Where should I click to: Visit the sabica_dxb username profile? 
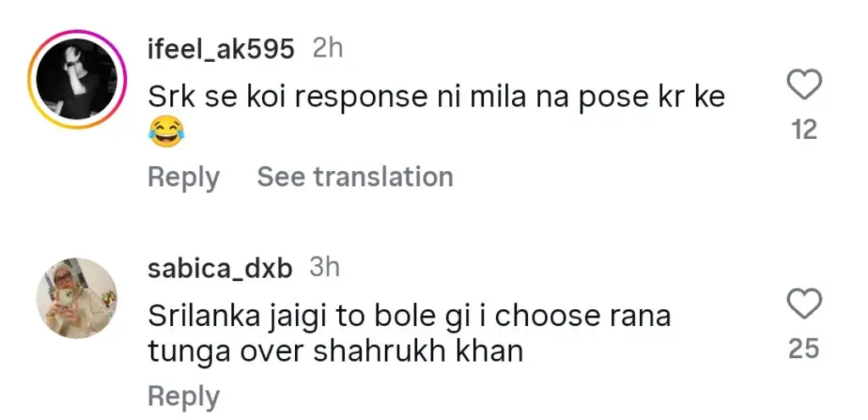click(220, 269)
